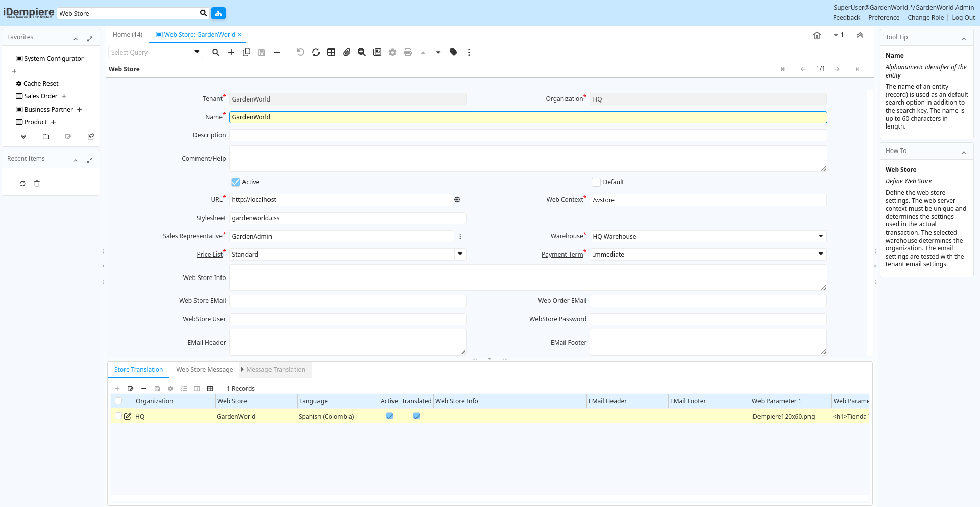
Task: Click the Zoom Across icon
Action: (x=362, y=52)
